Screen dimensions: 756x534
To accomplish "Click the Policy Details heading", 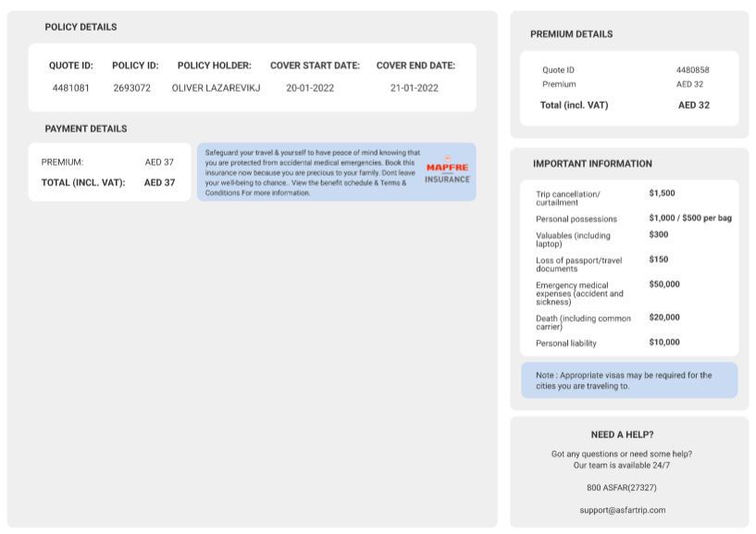I will coord(81,28).
